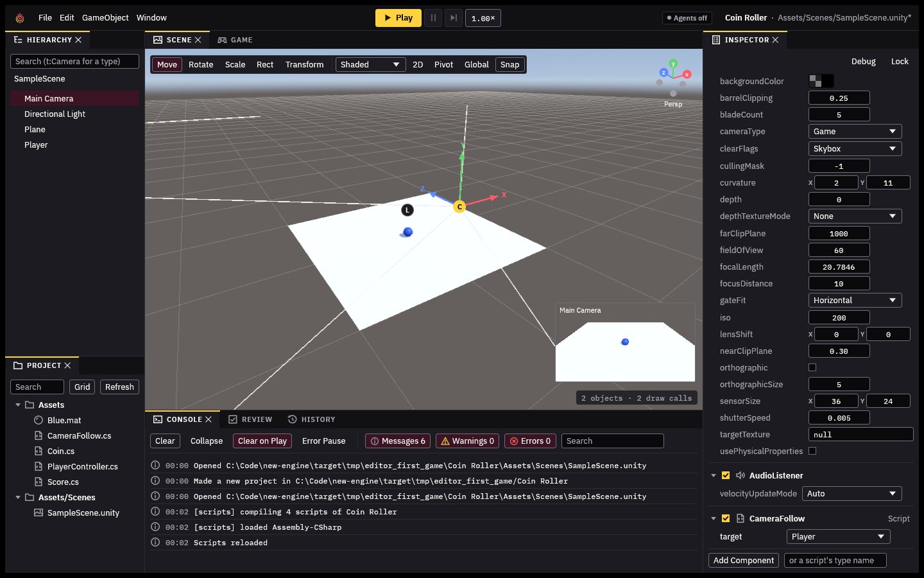Click the AudioListener speaker icon
The image size is (924, 578).
(x=740, y=476)
